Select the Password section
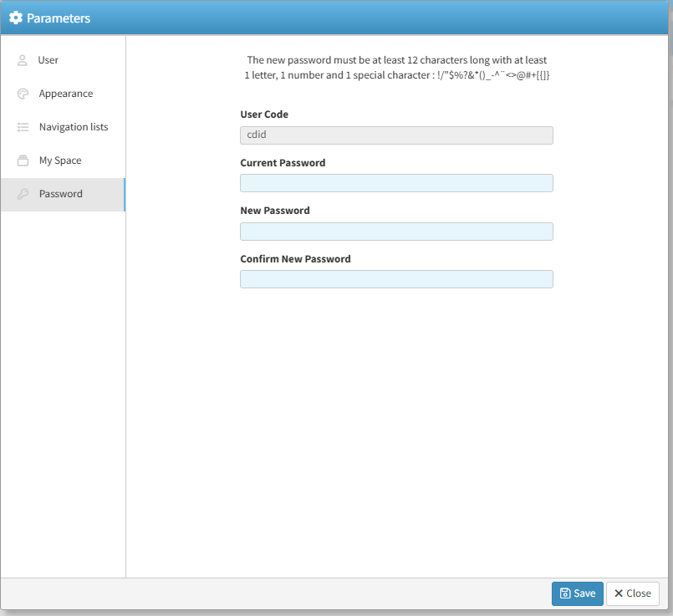Viewport: 673px width, 616px height. (63, 194)
